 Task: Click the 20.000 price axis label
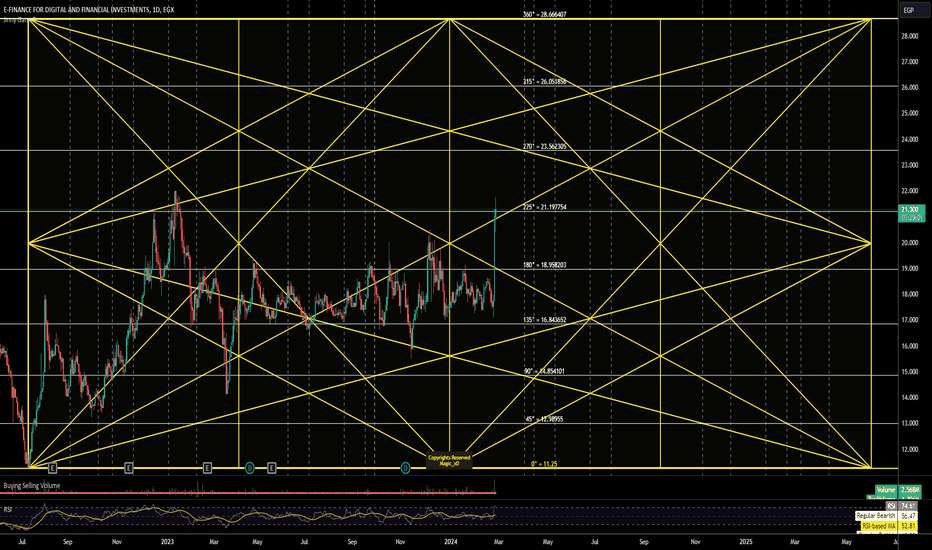coord(909,243)
